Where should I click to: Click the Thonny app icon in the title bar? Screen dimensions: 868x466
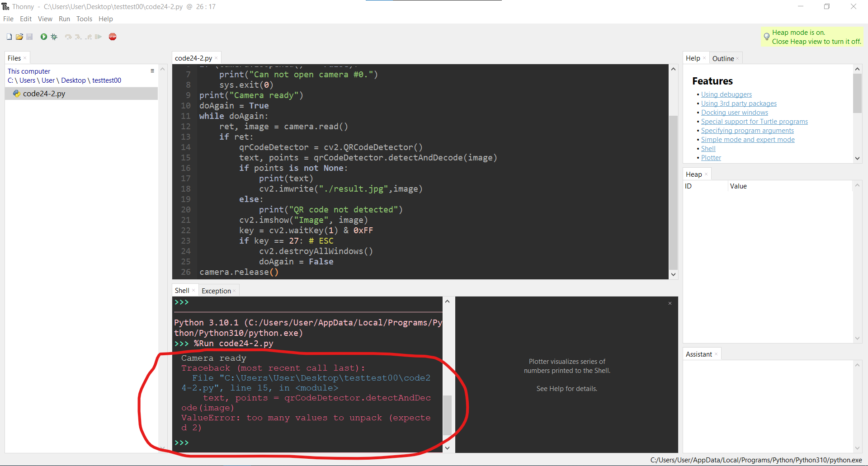click(5, 6)
